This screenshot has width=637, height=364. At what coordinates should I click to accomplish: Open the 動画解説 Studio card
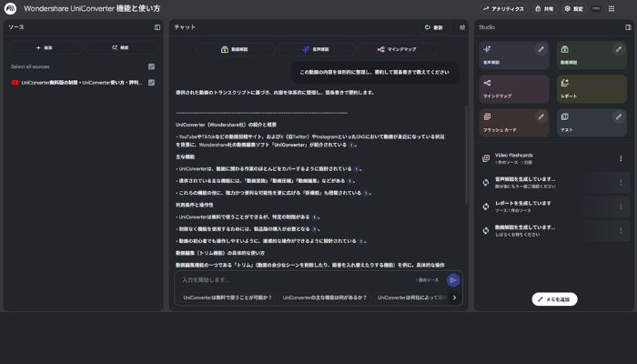(591, 55)
